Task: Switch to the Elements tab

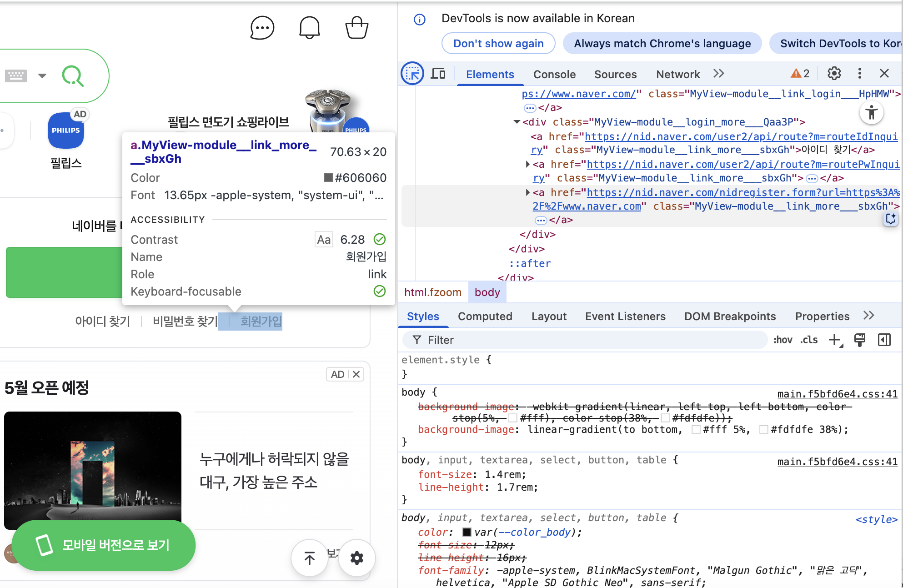Action: pos(490,74)
